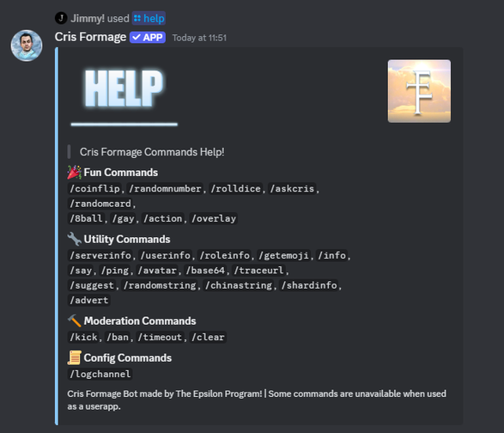
Task: Click the /timeout command text
Action: tap(160, 337)
